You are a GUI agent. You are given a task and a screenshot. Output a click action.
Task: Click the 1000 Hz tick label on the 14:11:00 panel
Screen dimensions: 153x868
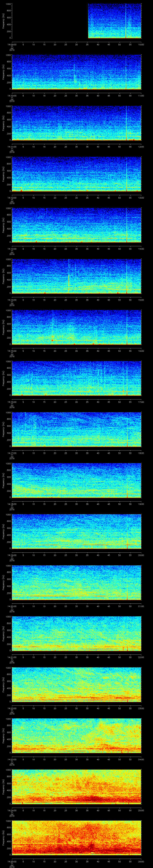pos(8,107)
